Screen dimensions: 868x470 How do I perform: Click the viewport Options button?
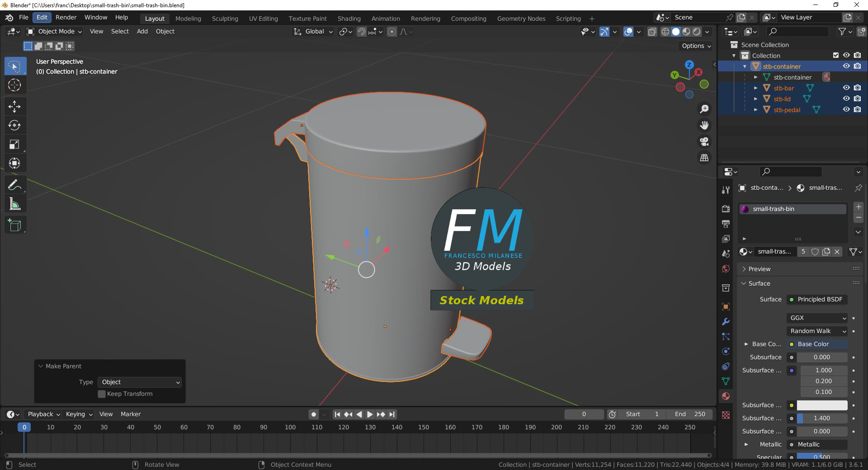pos(696,46)
